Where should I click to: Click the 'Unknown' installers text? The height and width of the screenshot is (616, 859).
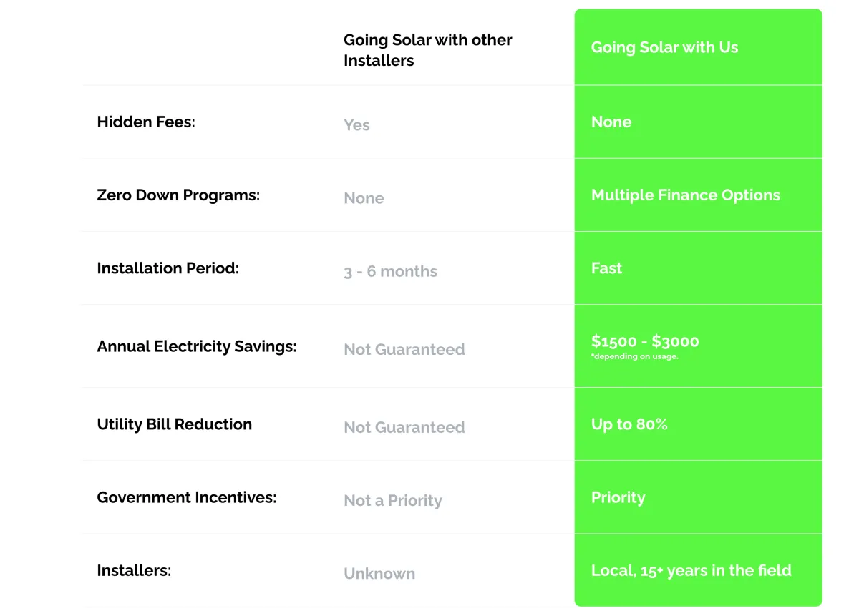point(379,574)
